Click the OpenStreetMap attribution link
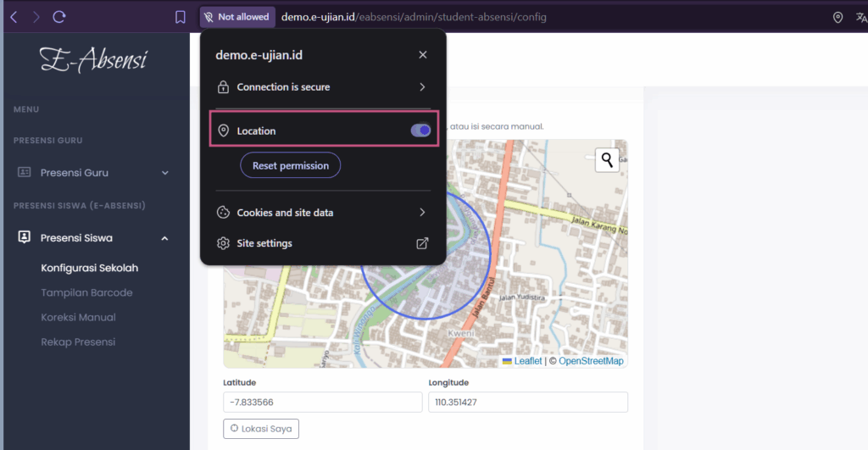The width and height of the screenshot is (868, 450). point(591,361)
